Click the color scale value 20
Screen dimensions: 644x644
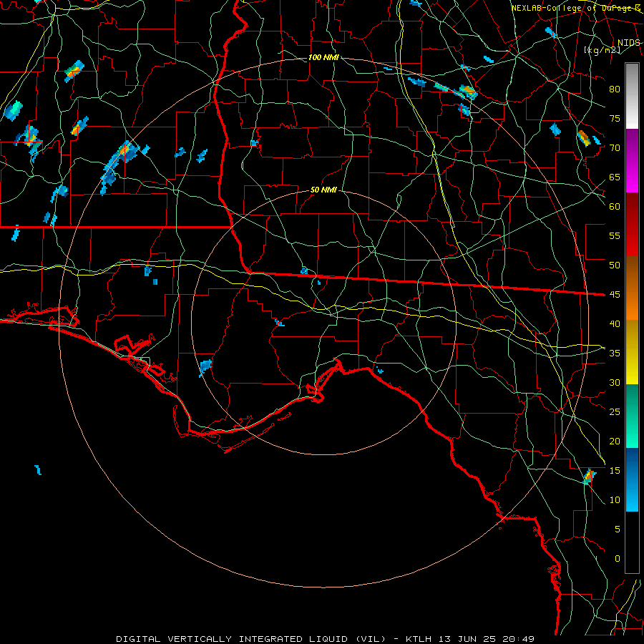coord(615,441)
